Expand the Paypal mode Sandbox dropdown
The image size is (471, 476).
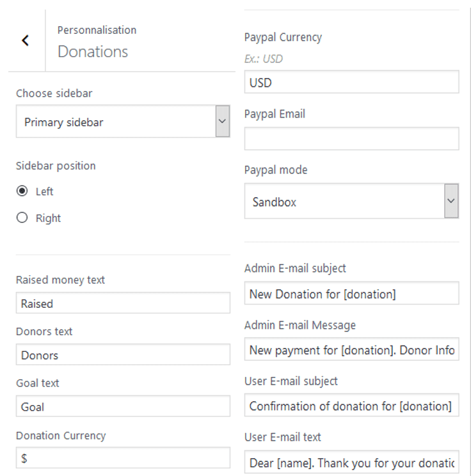(x=451, y=201)
